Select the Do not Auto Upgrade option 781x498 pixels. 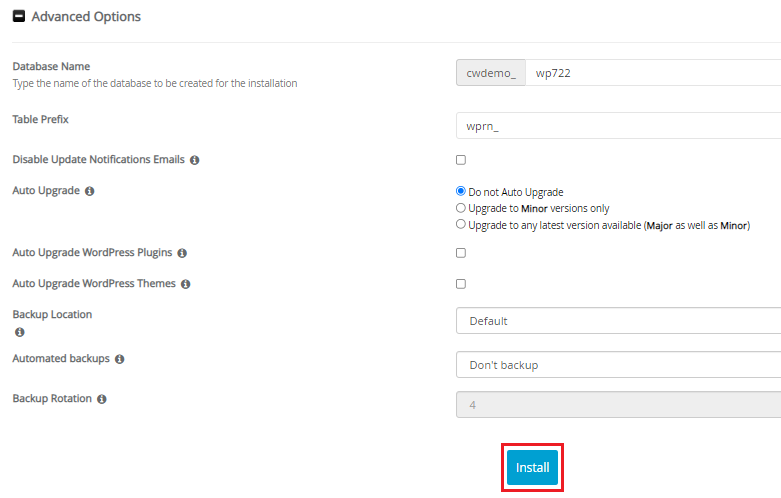click(461, 192)
